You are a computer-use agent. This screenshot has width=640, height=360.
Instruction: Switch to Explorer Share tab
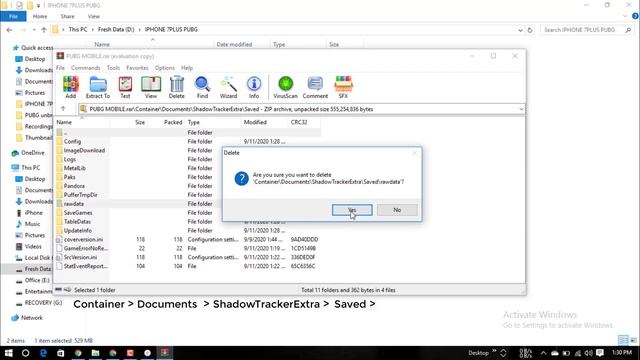67,16
